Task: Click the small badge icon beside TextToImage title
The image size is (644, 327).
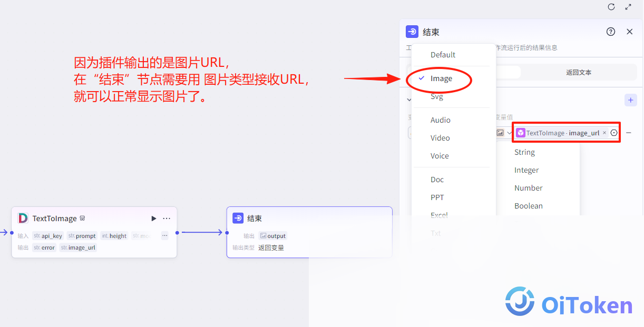Action: pos(82,218)
